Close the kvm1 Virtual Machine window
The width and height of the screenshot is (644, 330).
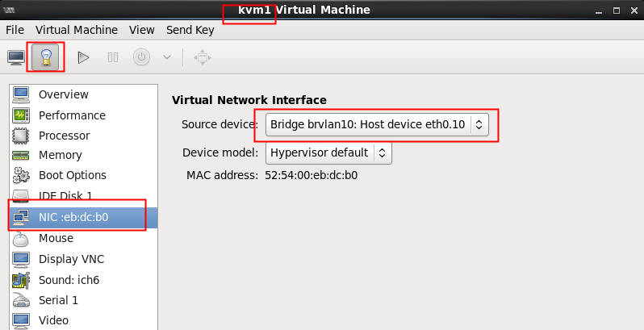(x=634, y=11)
